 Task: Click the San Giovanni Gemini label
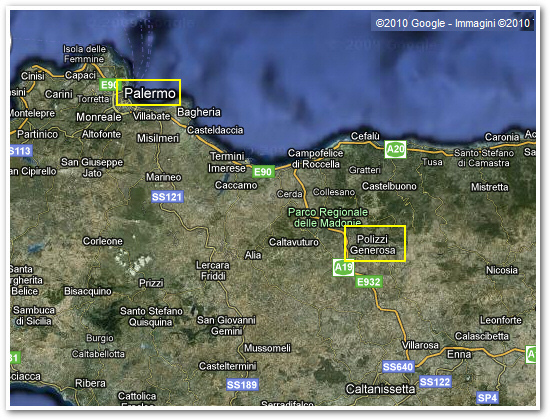pos(226,325)
